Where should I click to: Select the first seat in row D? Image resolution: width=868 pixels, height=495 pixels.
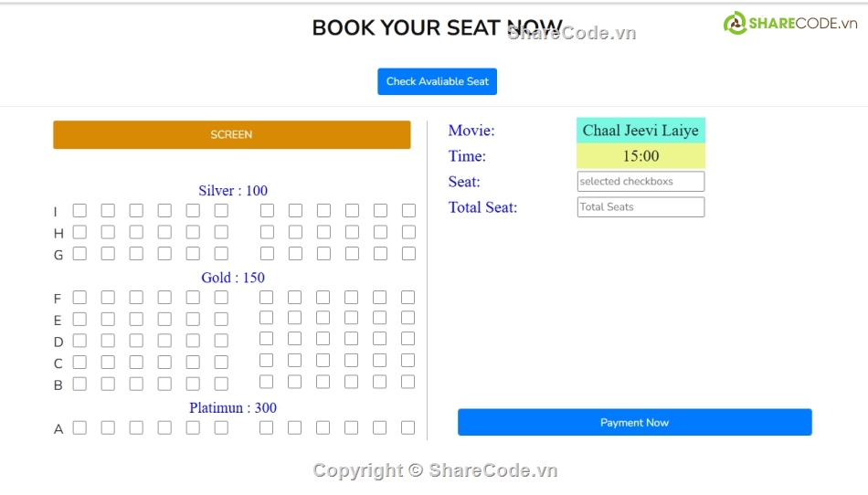tap(79, 341)
